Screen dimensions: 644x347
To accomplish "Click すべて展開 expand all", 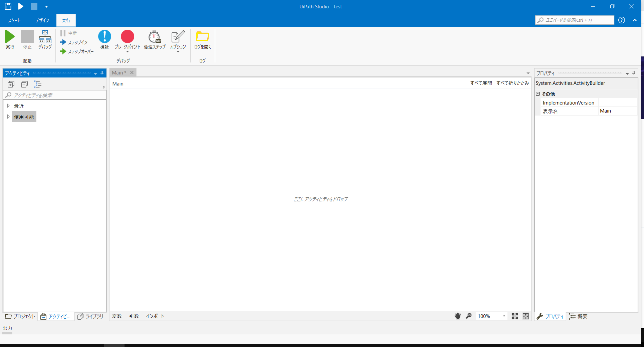I will [481, 83].
